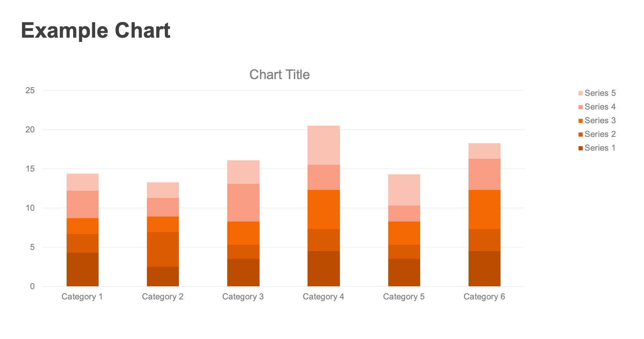The image size is (644, 339).
Task: Click the top light segment of Category 4 bar
Action: [x=324, y=145]
